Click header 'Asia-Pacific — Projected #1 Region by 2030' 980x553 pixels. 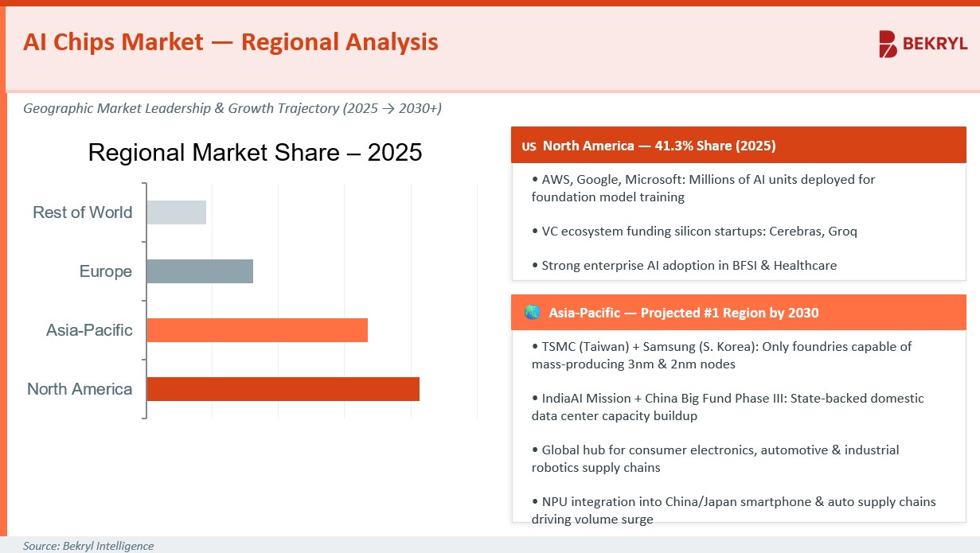coord(683,313)
